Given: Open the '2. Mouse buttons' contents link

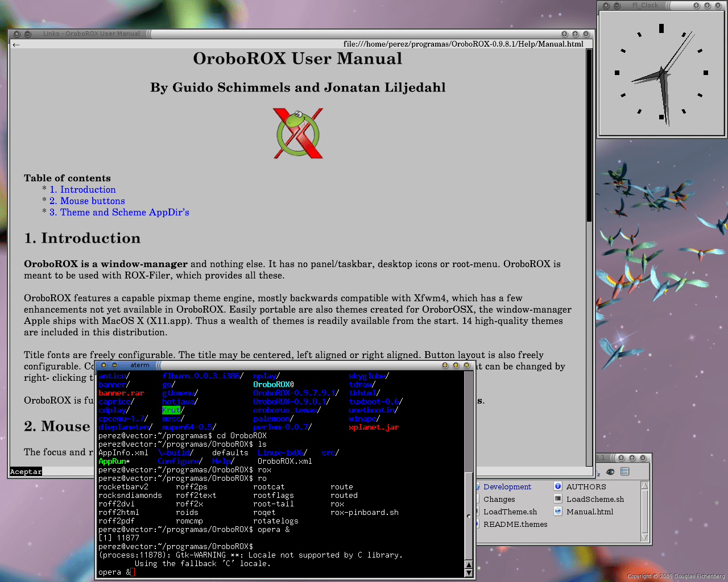Looking at the screenshot, I should tap(87, 201).
